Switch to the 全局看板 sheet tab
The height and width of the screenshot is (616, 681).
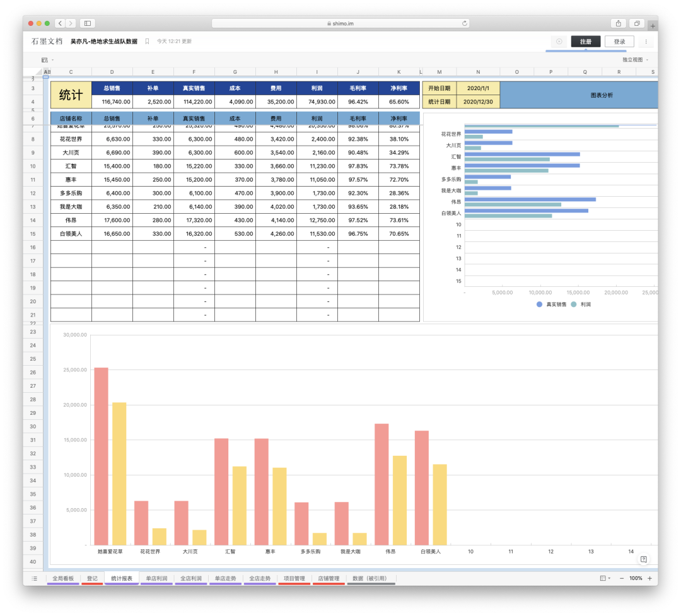[x=63, y=578]
